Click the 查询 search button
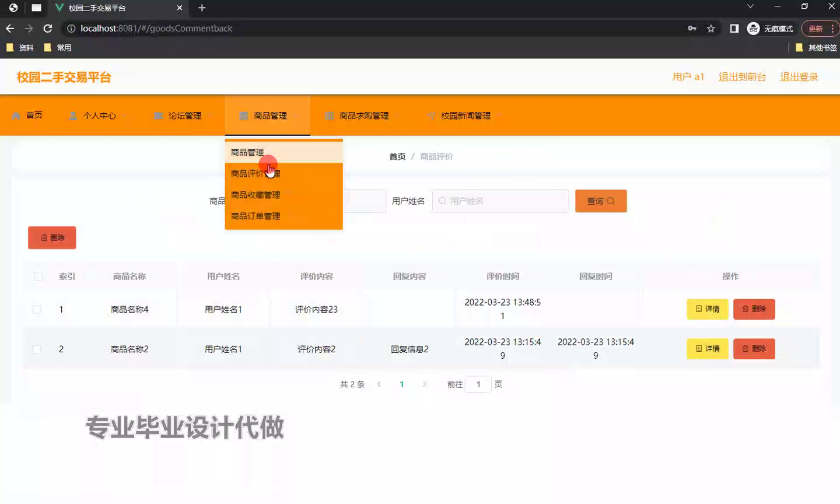Screen dimensions: 840x504 pos(601,201)
